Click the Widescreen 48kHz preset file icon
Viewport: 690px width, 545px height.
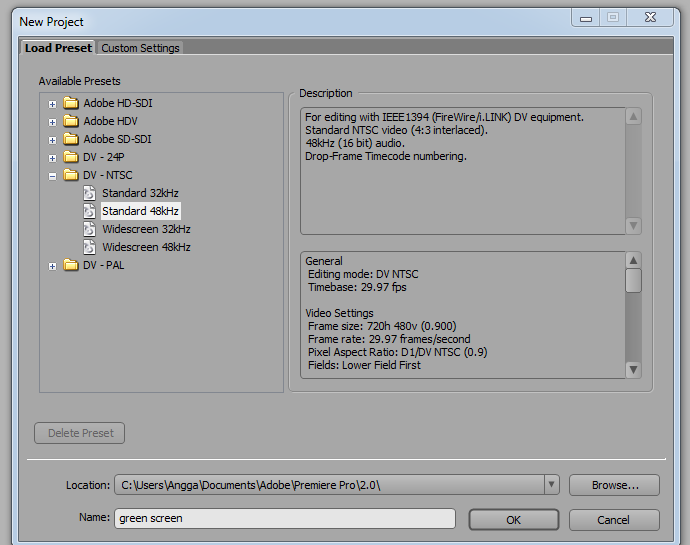[x=89, y=247]
